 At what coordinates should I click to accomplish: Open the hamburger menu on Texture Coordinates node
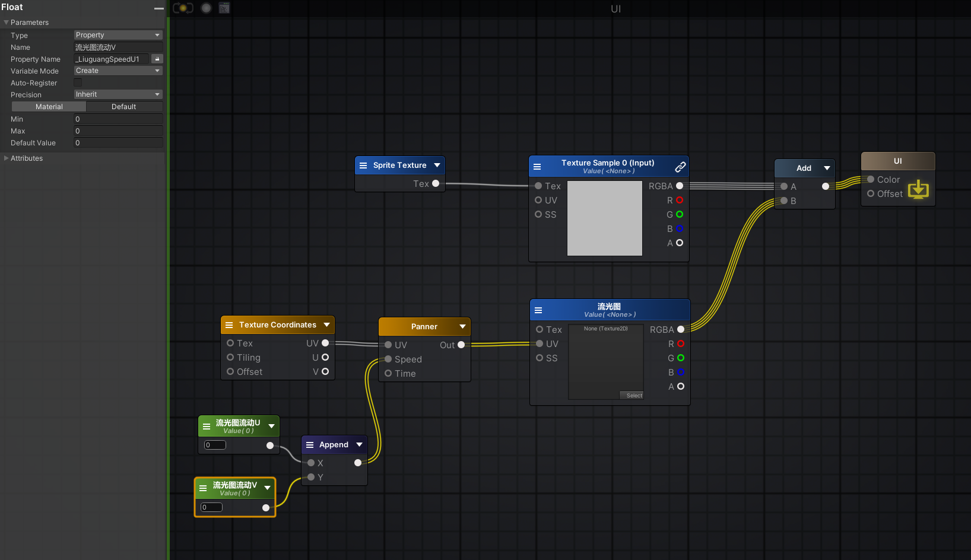pos(229,325)
